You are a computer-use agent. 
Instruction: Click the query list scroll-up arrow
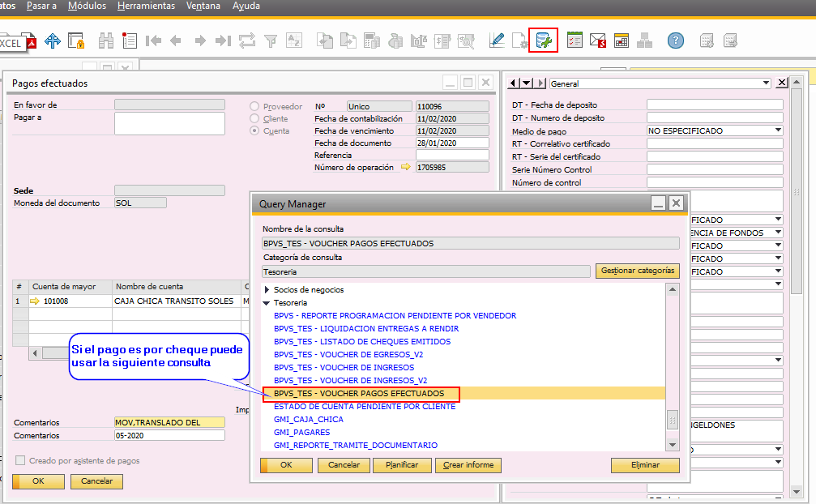pyautogui.click(x=673, y=289)
